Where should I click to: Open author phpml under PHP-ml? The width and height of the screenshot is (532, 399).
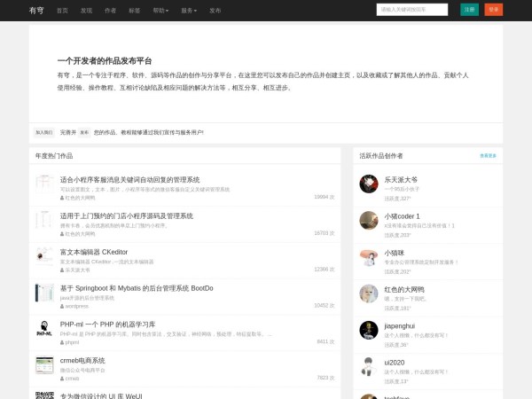(x=72, y=342)
